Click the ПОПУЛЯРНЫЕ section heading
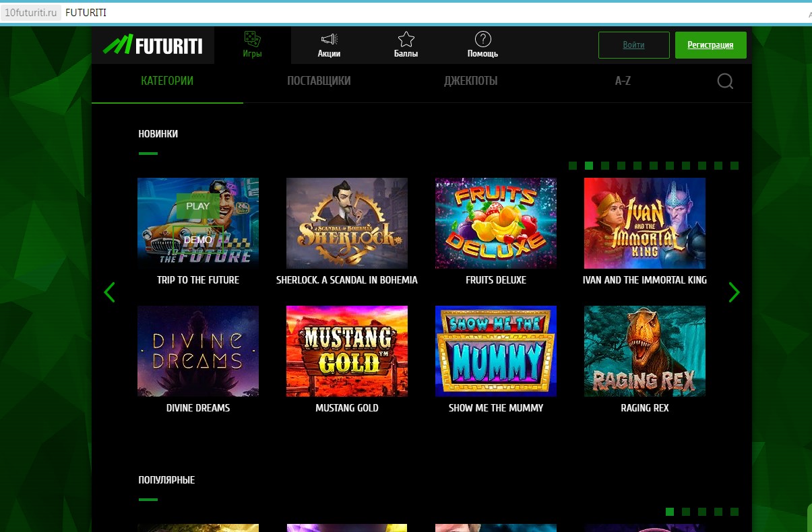The width and height of the screenshot is (812, 532). [166, 480]
